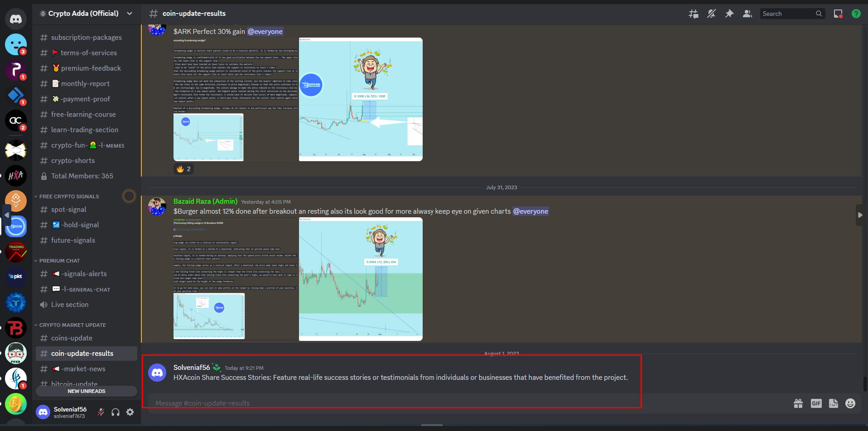868x431 pixels.
Task: Open market-news channel
Action: (86, 369)
